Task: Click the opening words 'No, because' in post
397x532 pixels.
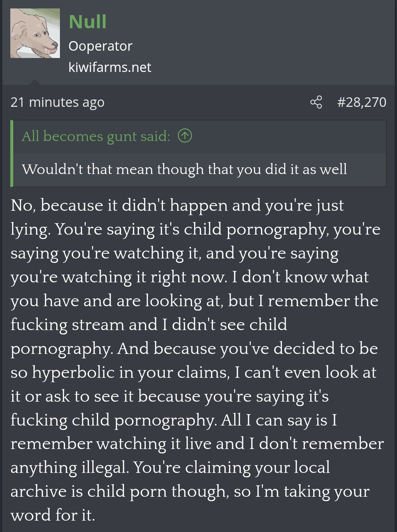Action: click(x=49, y=205)
